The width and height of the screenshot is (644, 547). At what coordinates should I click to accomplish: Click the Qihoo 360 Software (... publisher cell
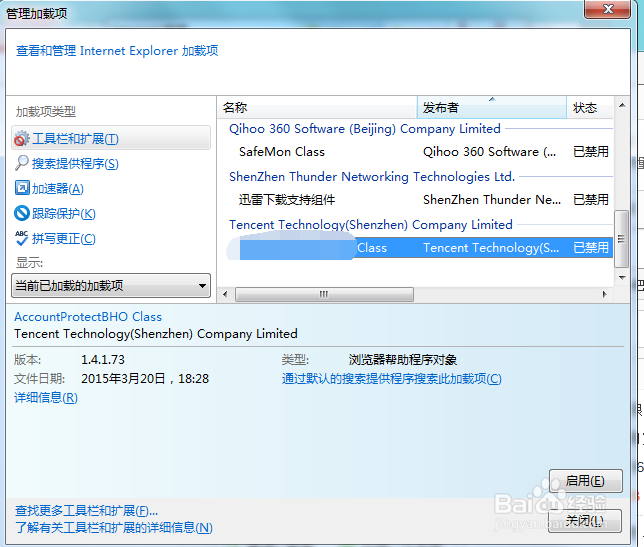click(490, 152)
